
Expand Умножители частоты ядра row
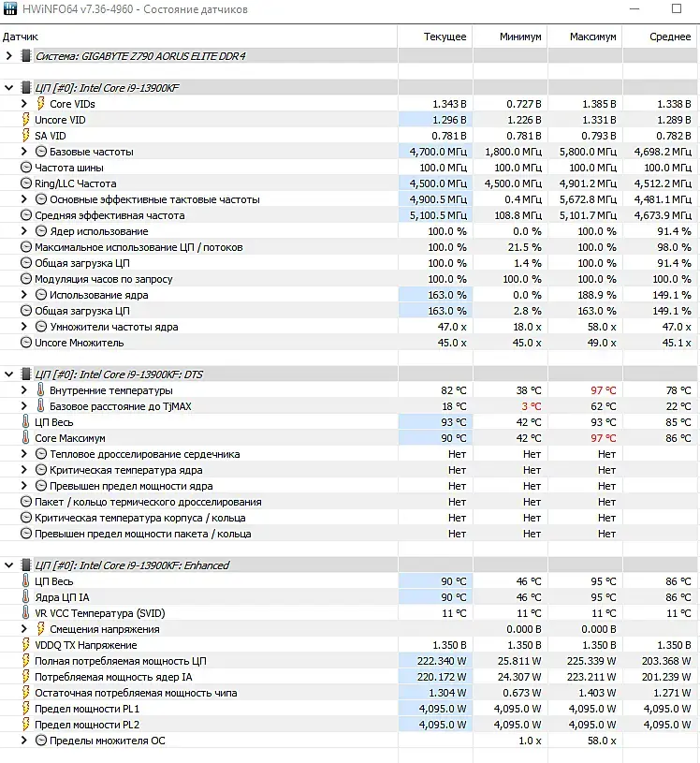tap(23, 327)
